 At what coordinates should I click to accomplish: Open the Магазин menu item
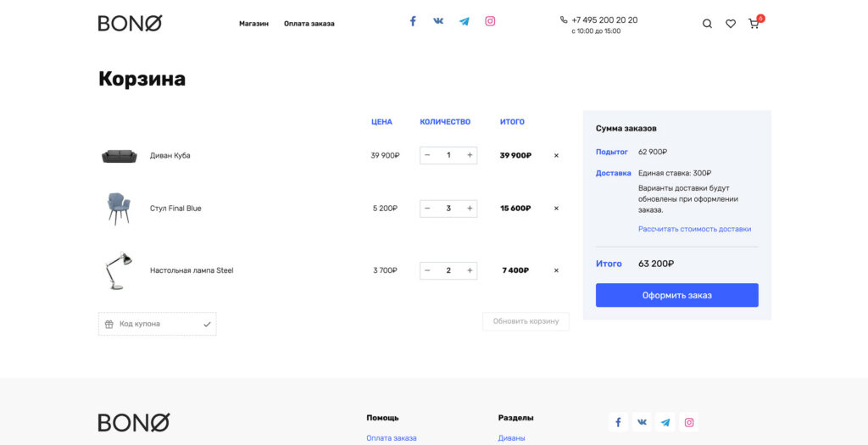tap(253, 24)
